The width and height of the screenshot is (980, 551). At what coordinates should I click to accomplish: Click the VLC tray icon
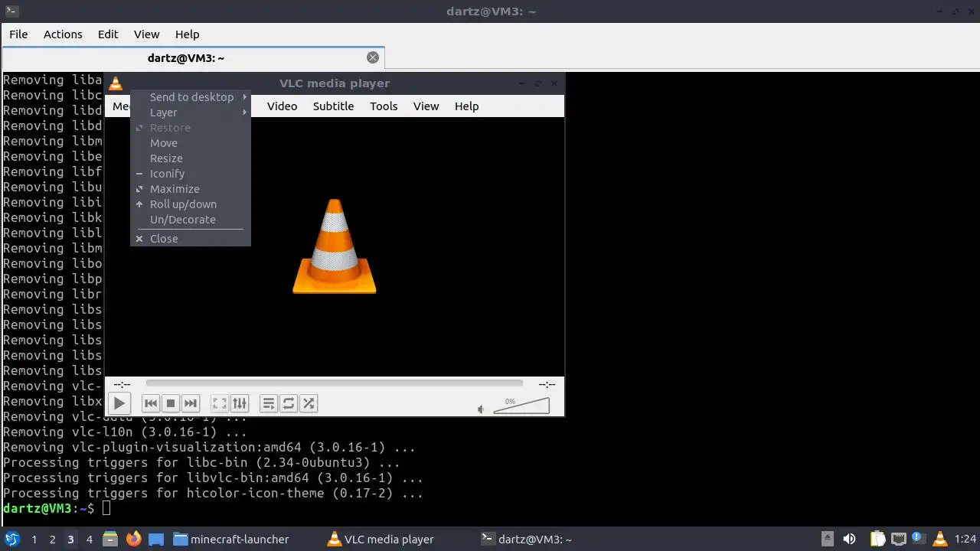tap(939, 539)
